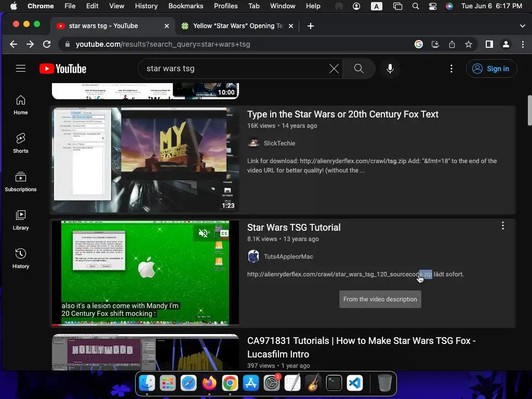Screen dimensions: 532x399
Task: Share this page with the address bar share icon
Action: click(451, 44)
